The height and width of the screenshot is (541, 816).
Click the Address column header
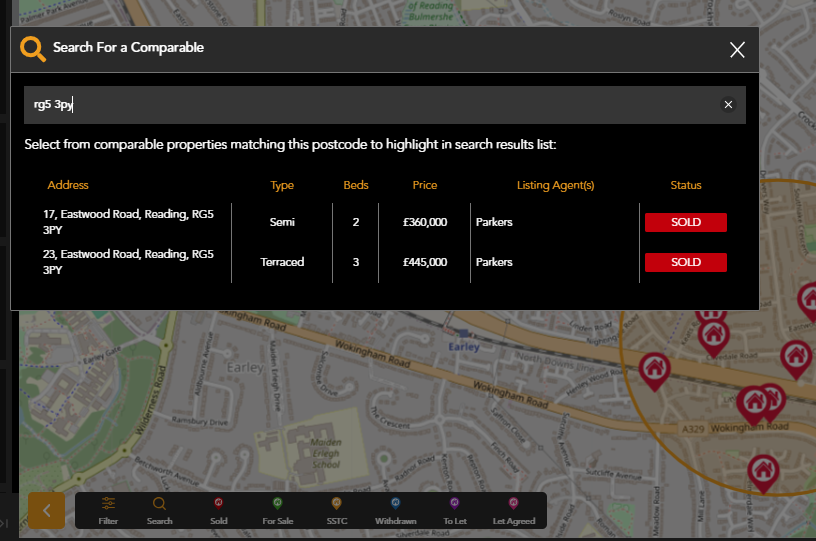68,185
